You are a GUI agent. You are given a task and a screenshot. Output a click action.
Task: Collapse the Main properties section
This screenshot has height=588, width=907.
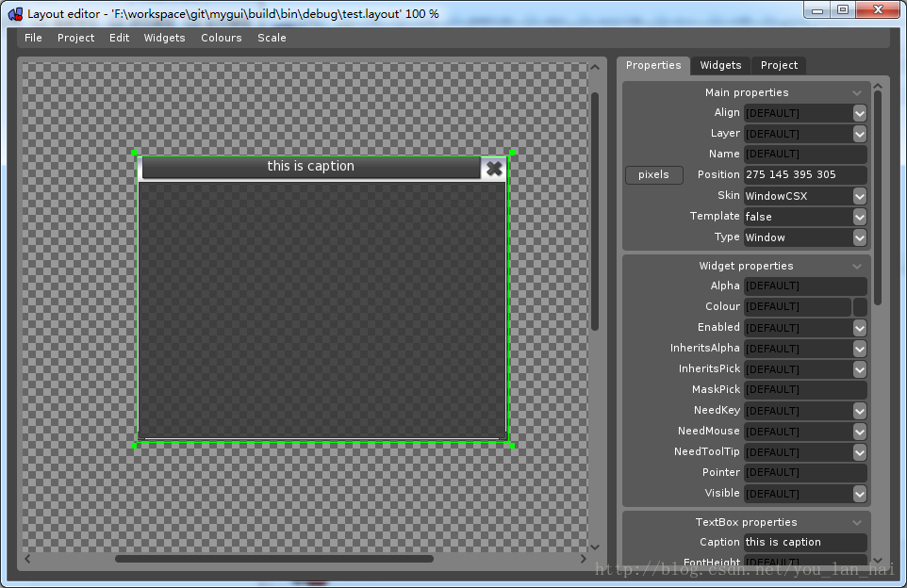pos(857,93)
